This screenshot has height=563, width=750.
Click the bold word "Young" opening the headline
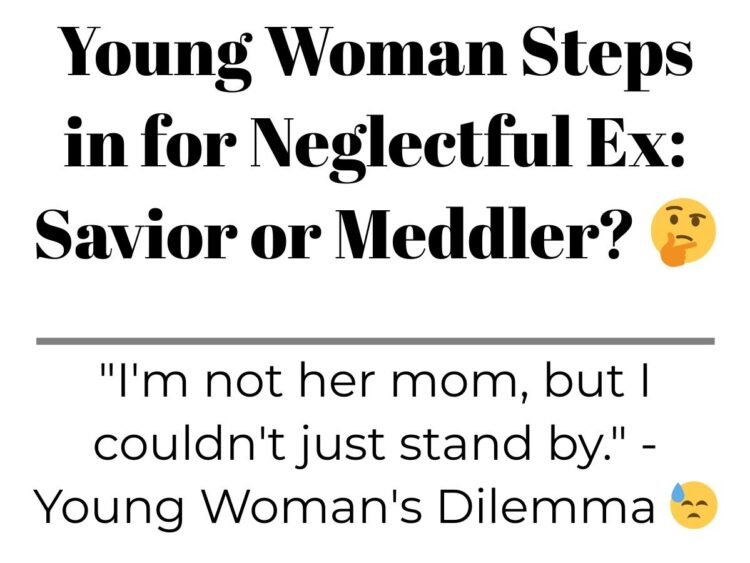tap(159, 55)
